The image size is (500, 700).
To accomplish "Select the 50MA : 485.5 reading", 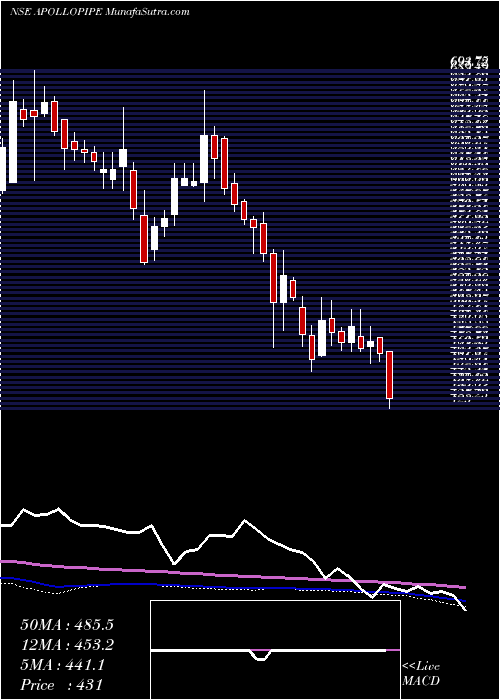I will (x=67, y=625).
